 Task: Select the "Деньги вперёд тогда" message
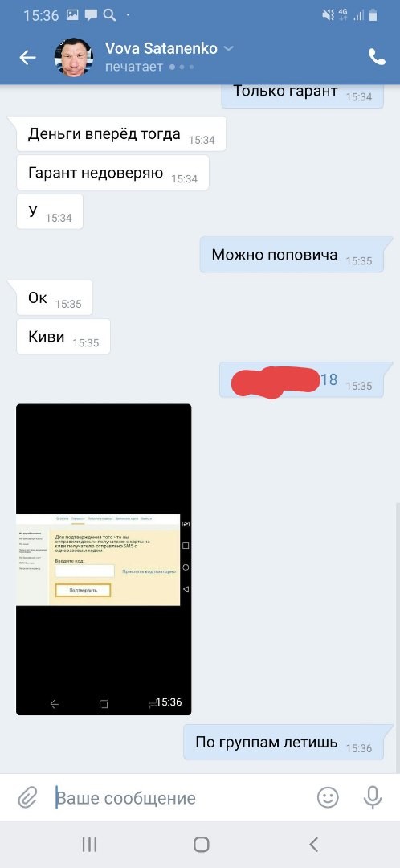point(121,134)
